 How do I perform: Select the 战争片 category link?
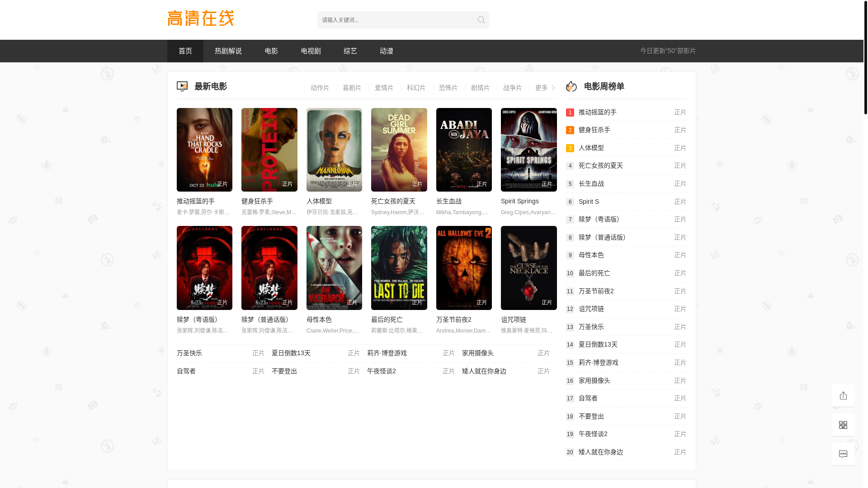513,88
